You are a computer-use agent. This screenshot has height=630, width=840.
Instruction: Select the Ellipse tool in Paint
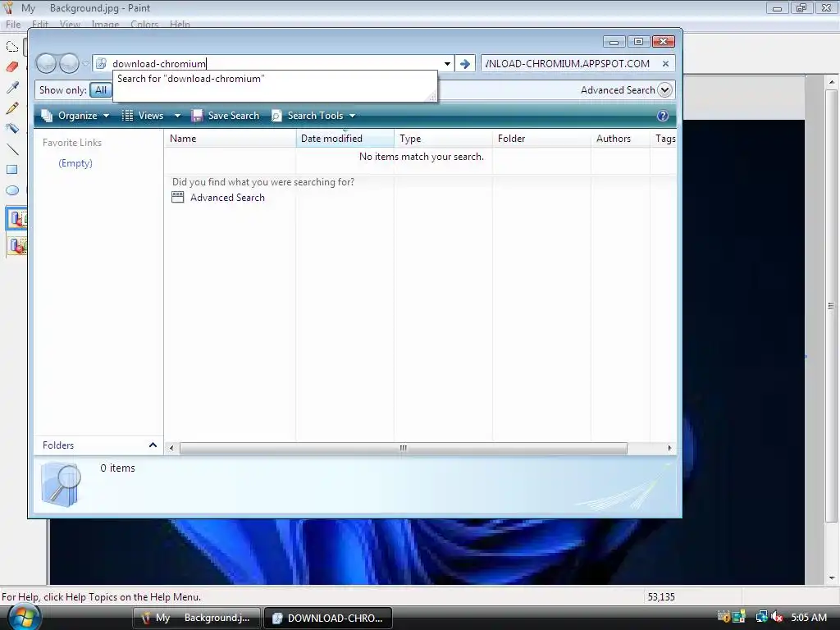coord(11,190)
